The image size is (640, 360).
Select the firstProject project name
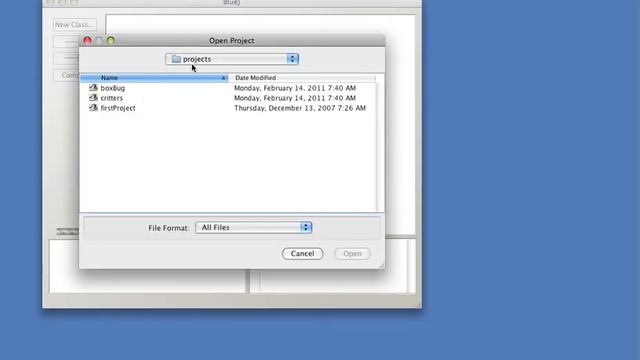[118, 108]
